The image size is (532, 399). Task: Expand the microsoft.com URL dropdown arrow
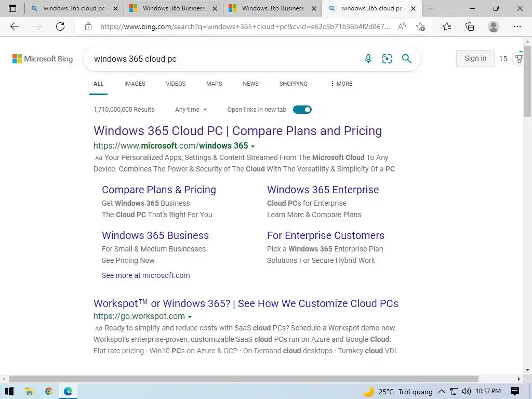click(252, 146)
